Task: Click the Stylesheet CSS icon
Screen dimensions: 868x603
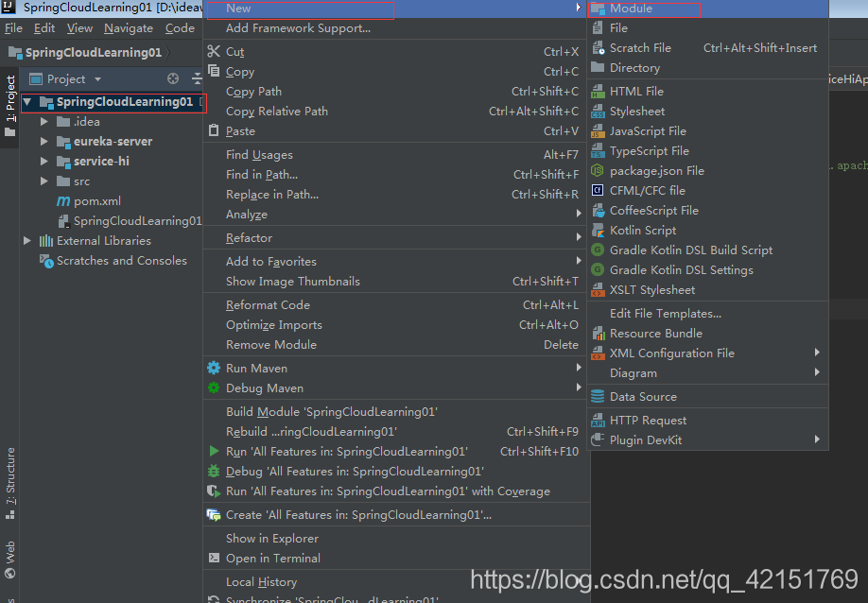Action: click(598, 112)
